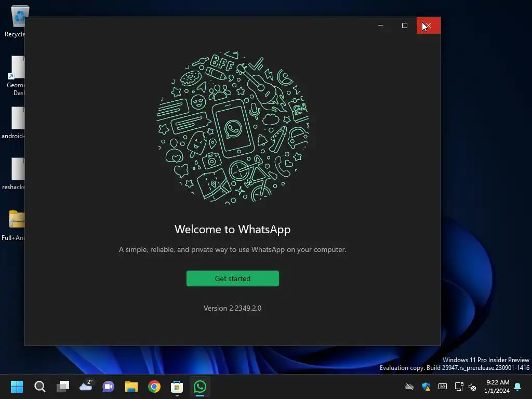Click the WhatsApp doodle illustration

[233, 127]
